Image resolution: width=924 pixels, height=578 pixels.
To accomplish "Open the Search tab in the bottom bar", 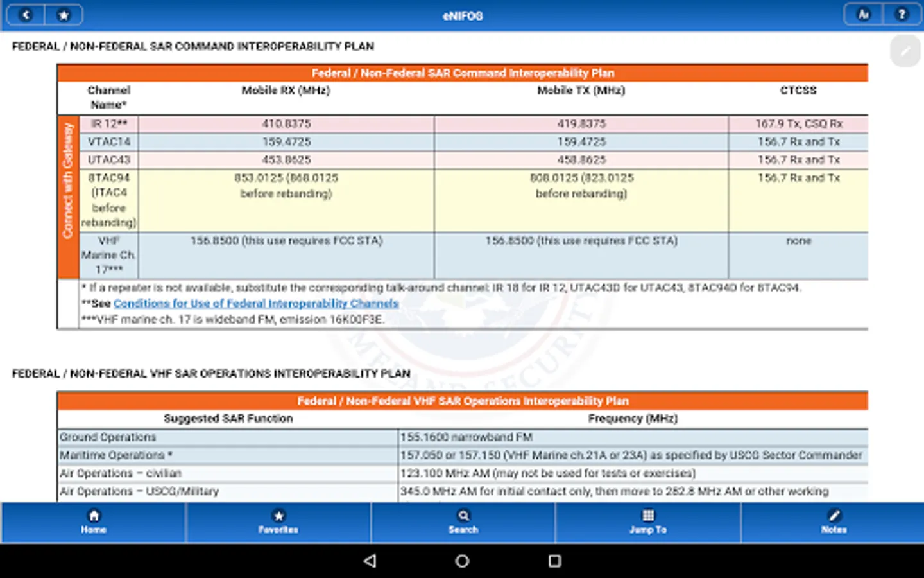I will (x=463, y=522).
